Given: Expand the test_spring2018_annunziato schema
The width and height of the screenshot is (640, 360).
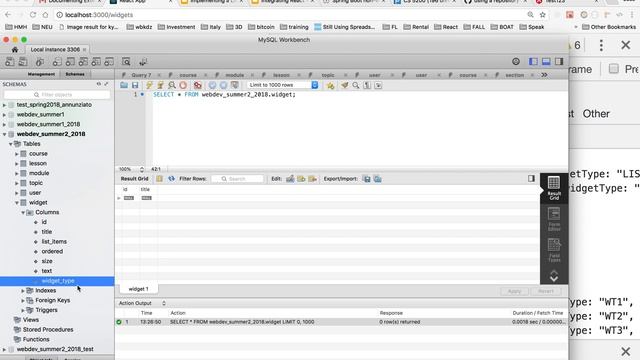Looking at the screenshot, I should pos(4,105).
